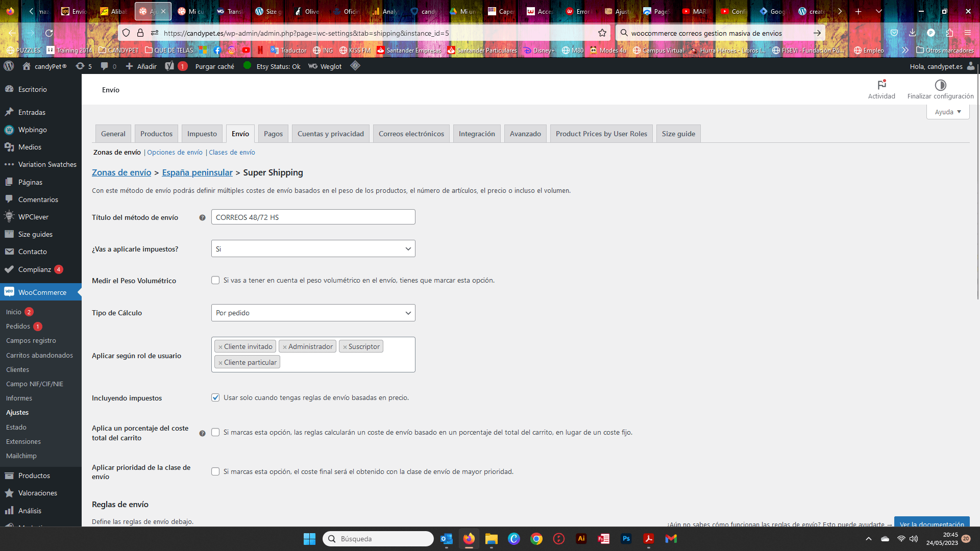Click help icon beside Título del método
This screenshot has height=551, width=980.
202,218
